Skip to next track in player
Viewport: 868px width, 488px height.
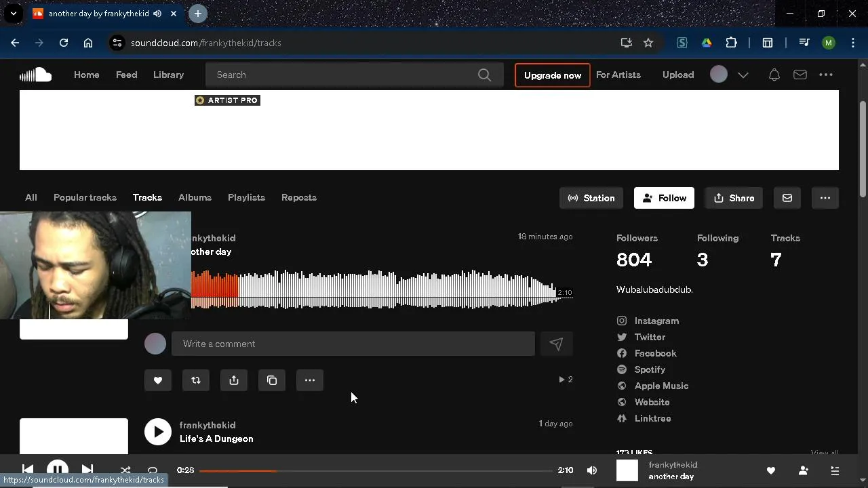[x=87, y=470]
